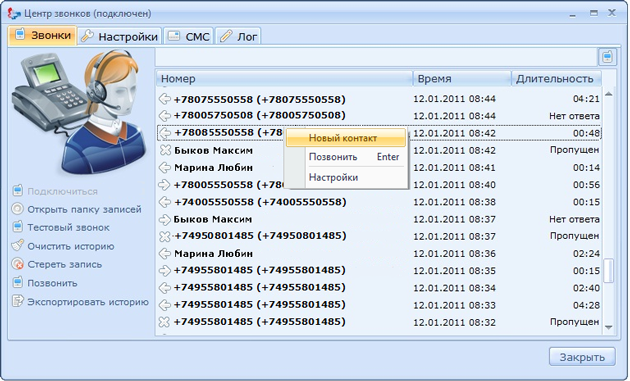Viewport: 630px width, 381px height.
Task: Click incoming arrow icon of +78075550558 row
Action: [x=165, y=99]
